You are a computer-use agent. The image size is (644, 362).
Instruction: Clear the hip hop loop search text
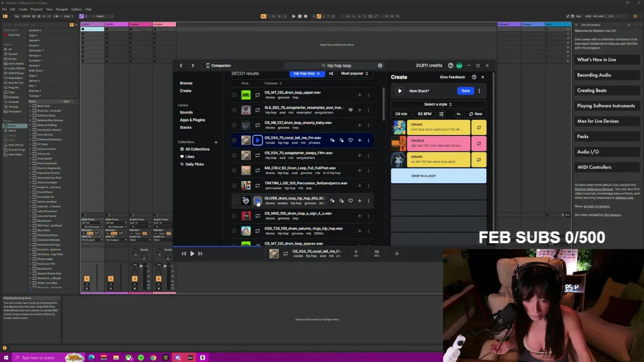380,65
